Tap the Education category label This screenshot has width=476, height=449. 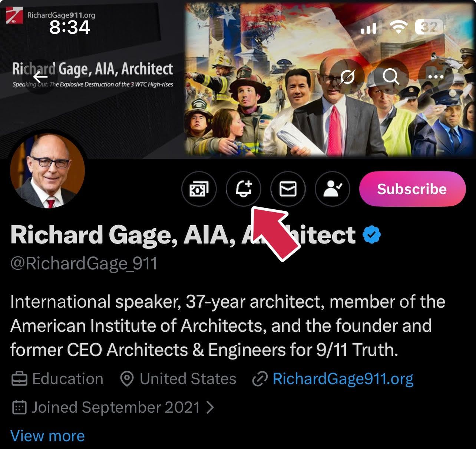[67, 379]
